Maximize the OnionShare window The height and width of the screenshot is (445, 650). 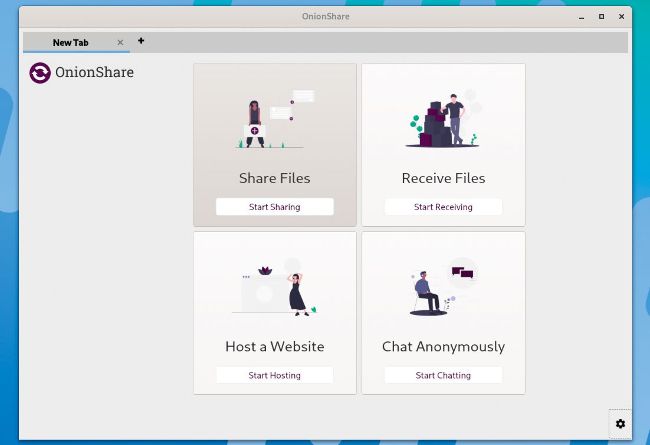click(601, 16)
